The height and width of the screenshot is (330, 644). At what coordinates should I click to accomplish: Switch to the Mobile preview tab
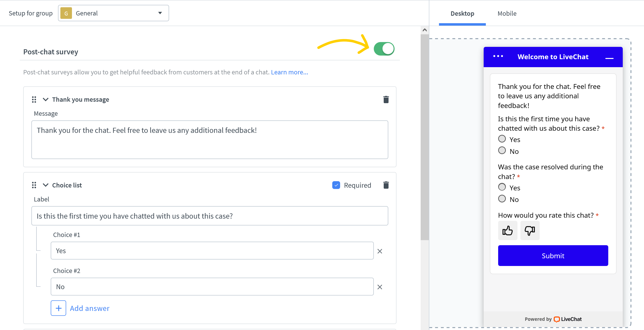[x=507, y=14]
